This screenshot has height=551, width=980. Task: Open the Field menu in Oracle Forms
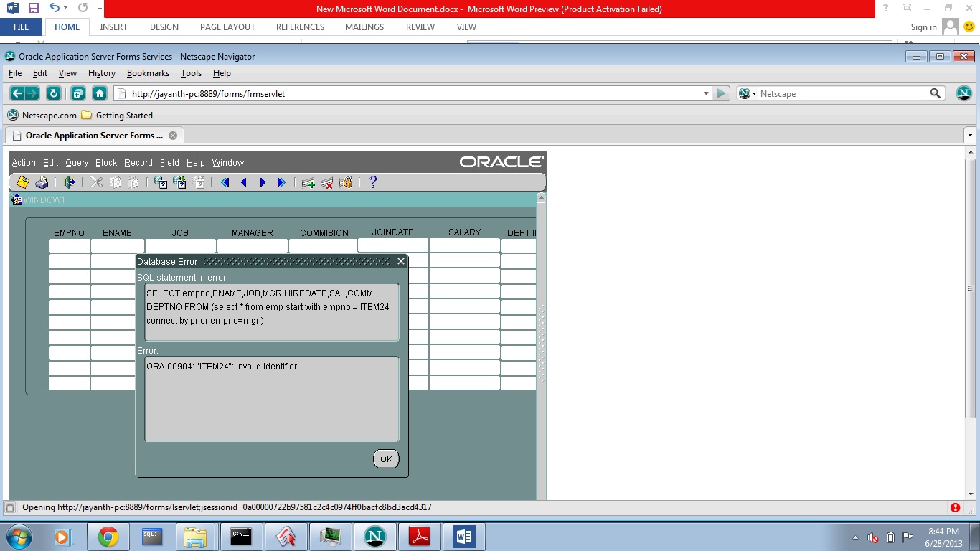tap(169, 163)
